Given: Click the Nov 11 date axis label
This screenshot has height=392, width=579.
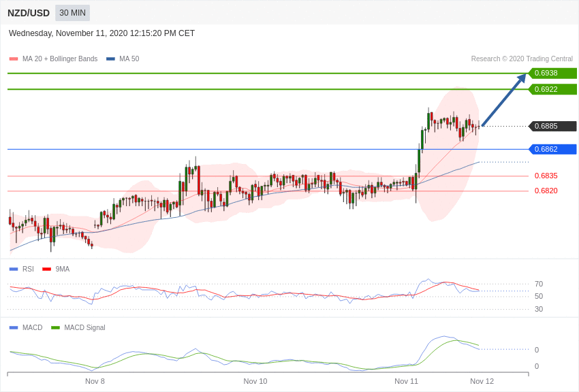Looking at the screenshot, I should pyautogui.click(x=406, y=381).
